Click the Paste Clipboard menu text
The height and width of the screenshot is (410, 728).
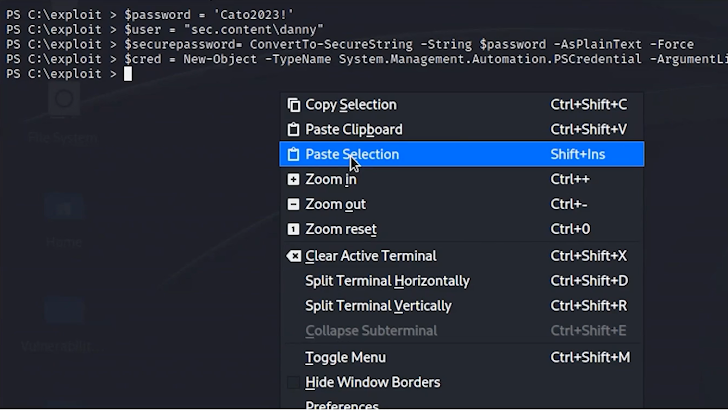coord(353,130)
